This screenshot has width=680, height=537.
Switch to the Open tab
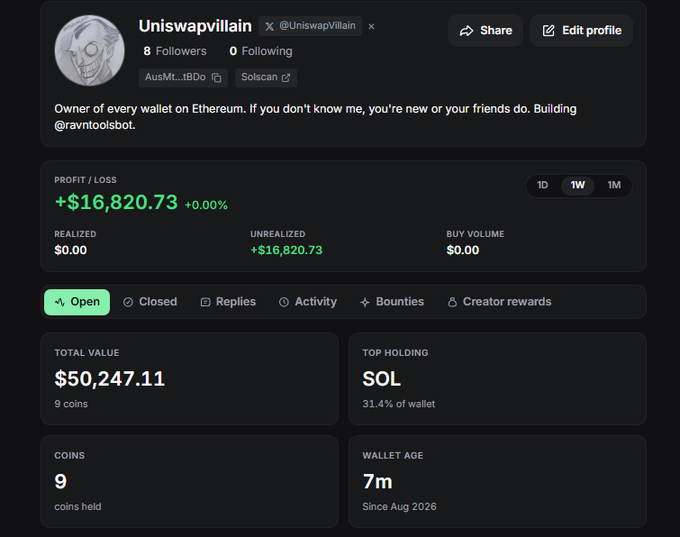coord(77,302)
